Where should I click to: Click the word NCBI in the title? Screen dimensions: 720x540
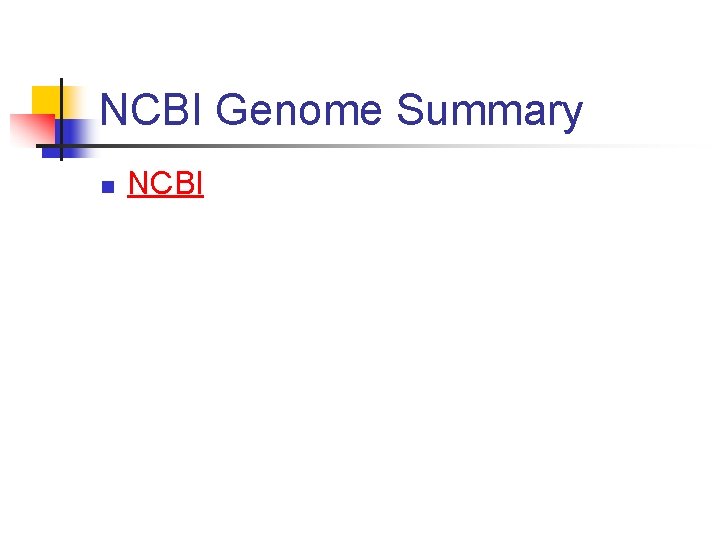153,110
